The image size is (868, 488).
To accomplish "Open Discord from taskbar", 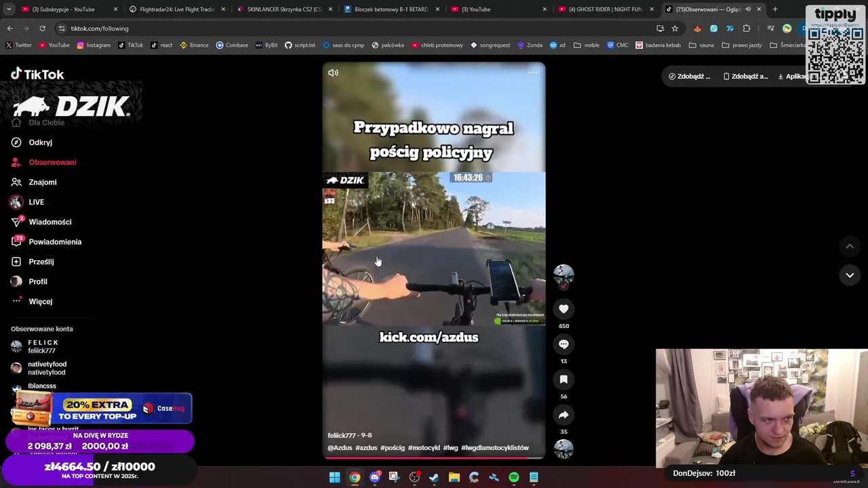I will tap(374, 478).
